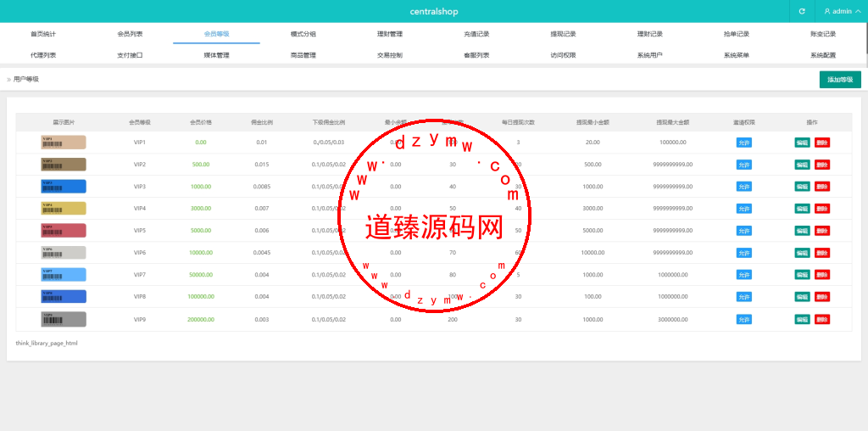Navigate to 理财管理
This screenshot has height=431, width=868.
390,34
